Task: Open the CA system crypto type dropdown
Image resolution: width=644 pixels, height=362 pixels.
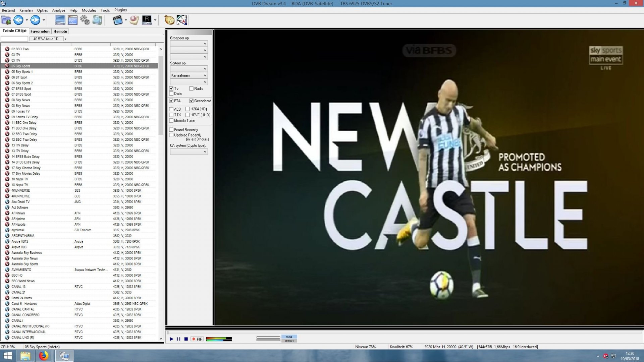Action: (189, 152)
